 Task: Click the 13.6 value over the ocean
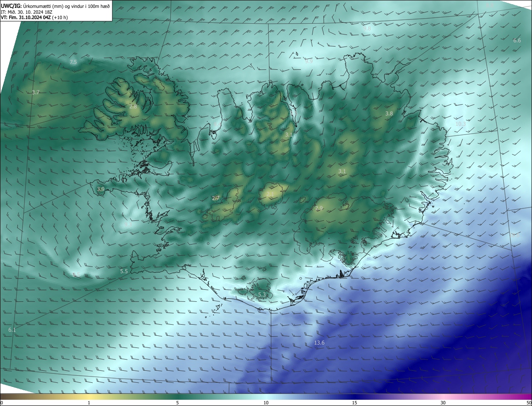coord(319,343)
